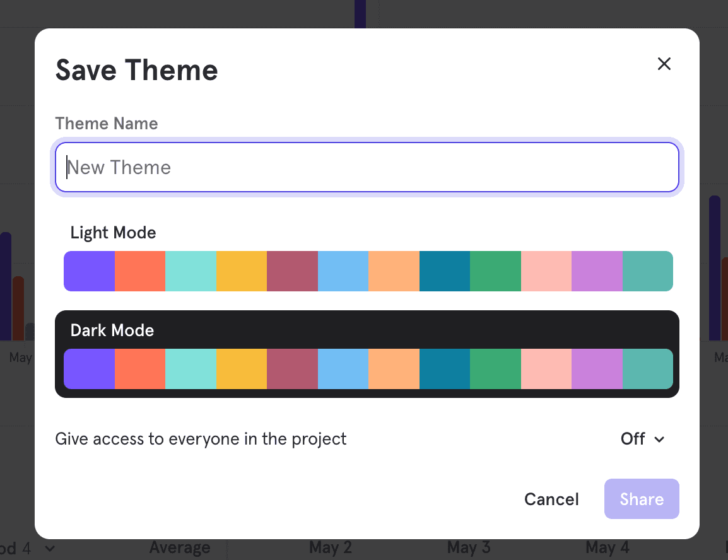Expand the chevron next to Off
Viewport: 728px width, 560px height.
tap(660, 440)
